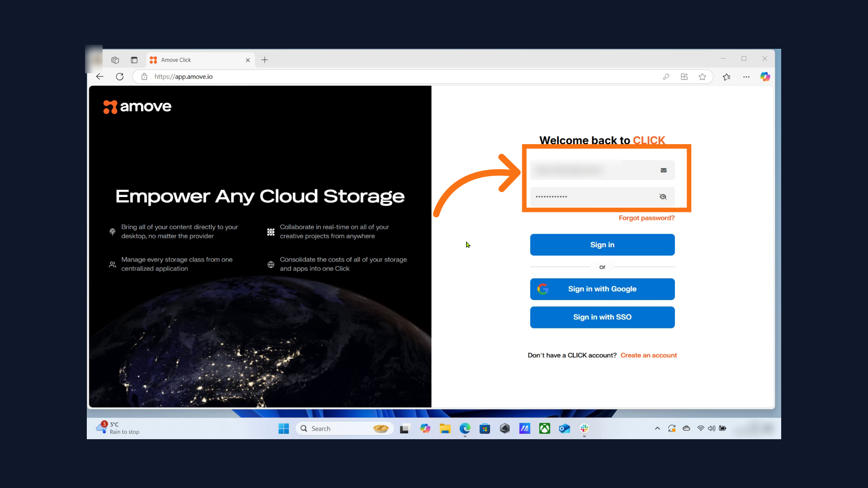Refresh the page with reload icon

click(x=120, y=77)
